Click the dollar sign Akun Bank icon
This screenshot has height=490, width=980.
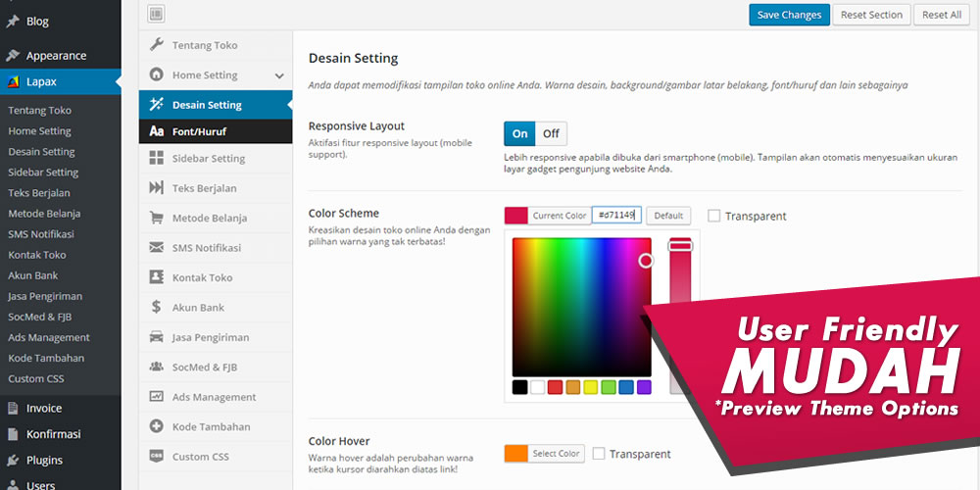click(156, 307)
